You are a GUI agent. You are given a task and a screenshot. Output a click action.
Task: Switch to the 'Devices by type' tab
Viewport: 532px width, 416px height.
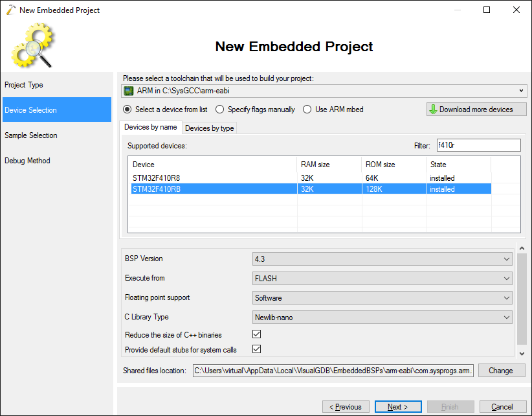click(x=209, y=128)
